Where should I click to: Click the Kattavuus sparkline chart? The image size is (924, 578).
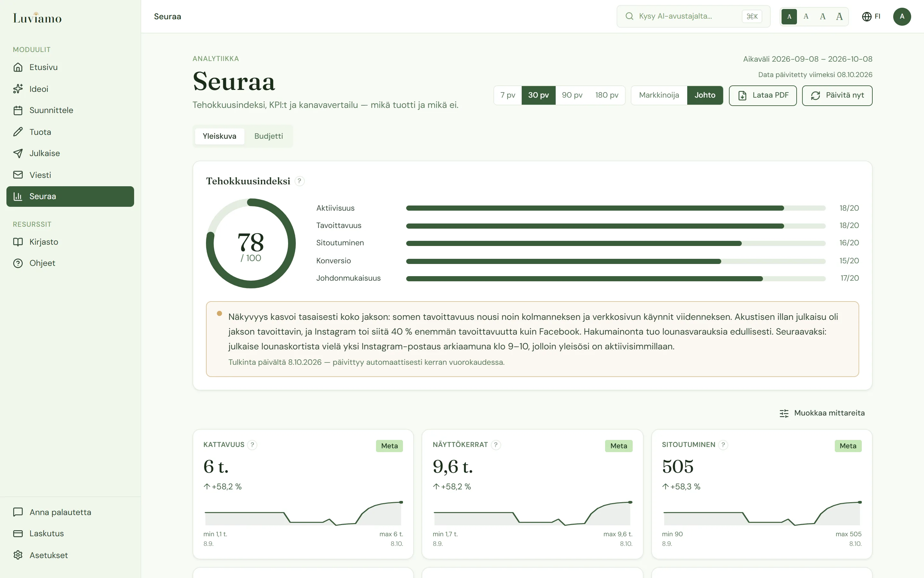pyautogui.click(x=303, y=513)
